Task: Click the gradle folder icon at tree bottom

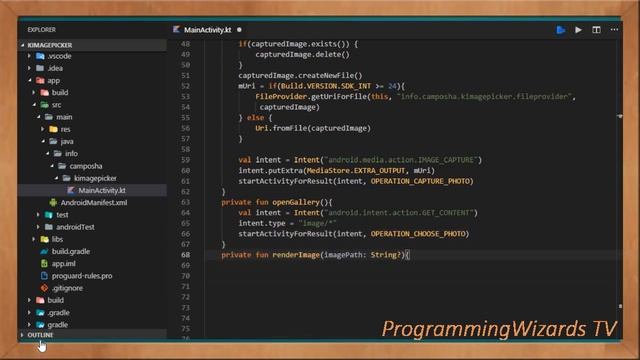Action: 40,325
